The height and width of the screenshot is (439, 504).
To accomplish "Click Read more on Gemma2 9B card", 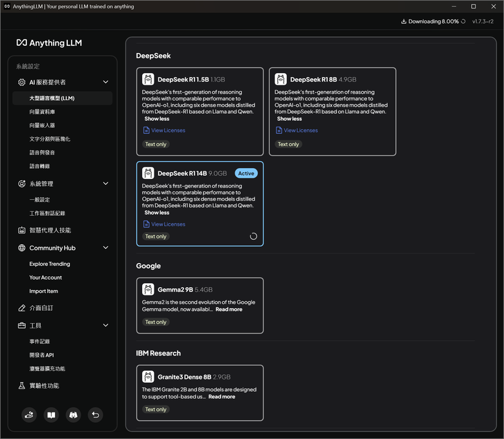I will [x=229, y=310].
